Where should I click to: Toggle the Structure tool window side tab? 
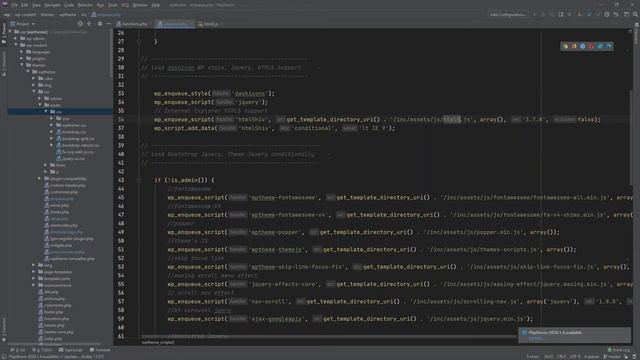click(x=4, y=64)
